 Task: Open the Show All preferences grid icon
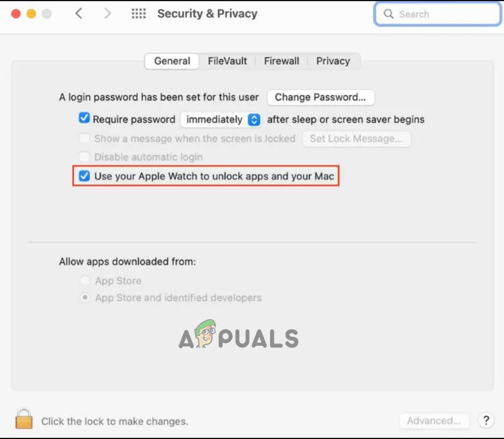(139, 13)
